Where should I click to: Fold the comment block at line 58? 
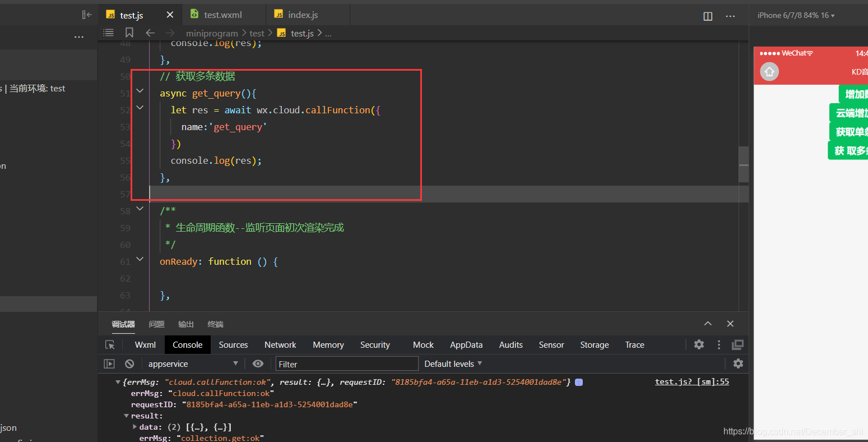[140, 209]
